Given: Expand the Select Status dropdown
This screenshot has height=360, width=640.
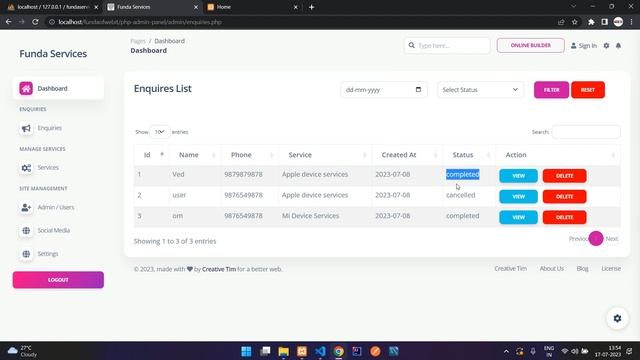Looking at the screenshot, I should point(480,90).
